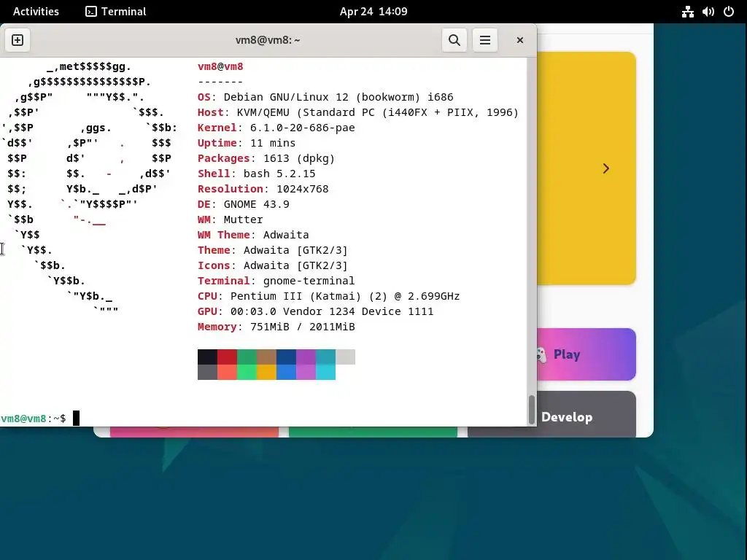The width and height of the screenshot is (747, 560).
Task: Click the Resolution 1024x768 line
Action: click(263, 189)
